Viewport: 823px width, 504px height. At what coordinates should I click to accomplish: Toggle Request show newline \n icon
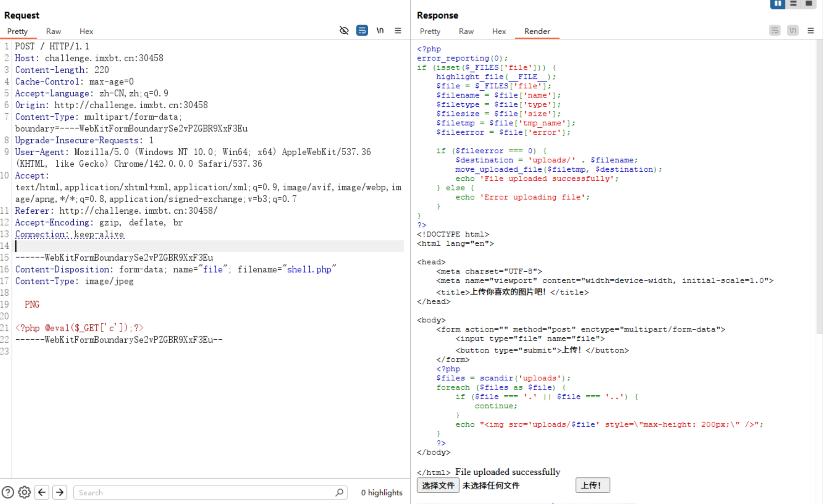[380, 30]
